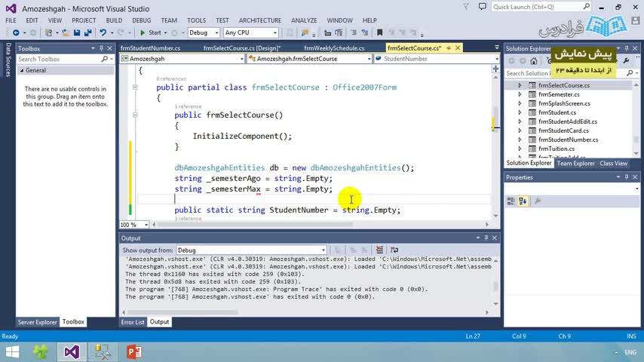Switch to the Class View tab

click(613, 164)
